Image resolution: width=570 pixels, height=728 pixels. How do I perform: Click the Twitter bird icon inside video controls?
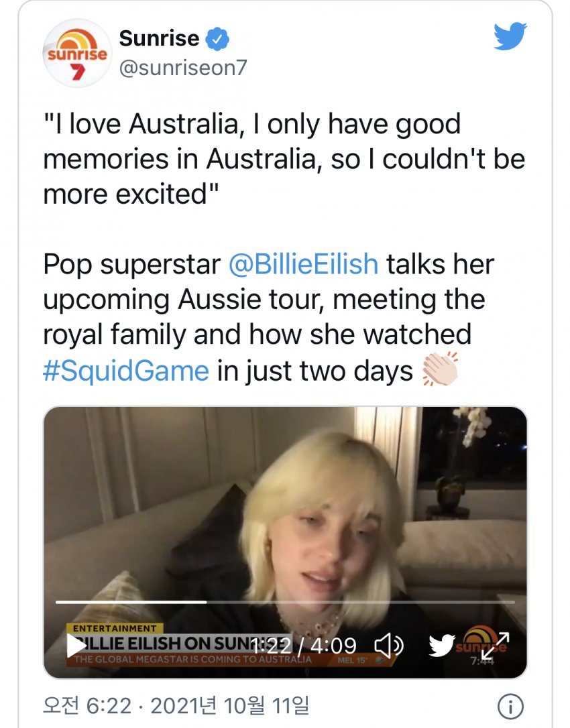[x=442, y=646]
